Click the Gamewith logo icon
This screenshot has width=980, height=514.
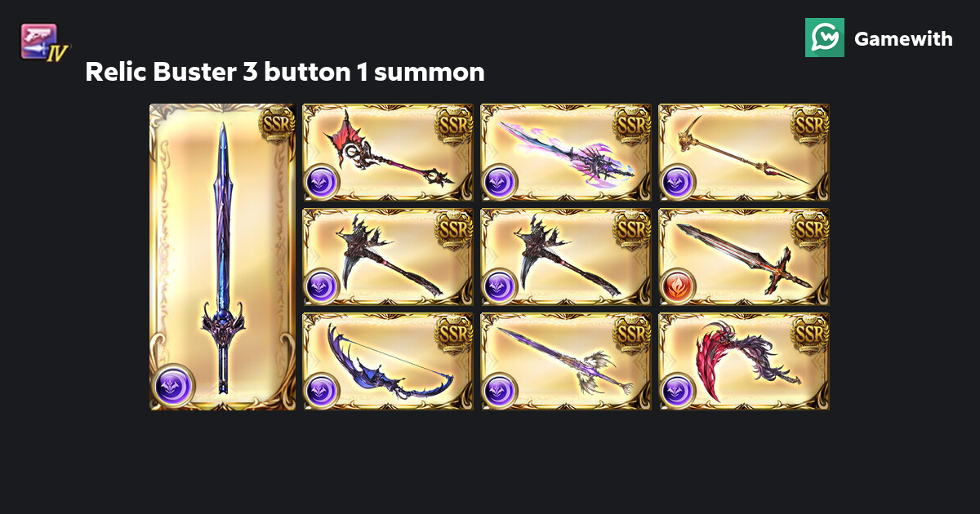[825, 38]
